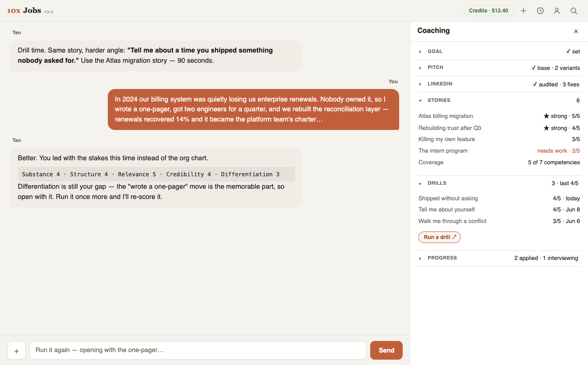
Task: Open the history clock icon
Action: 540,11
